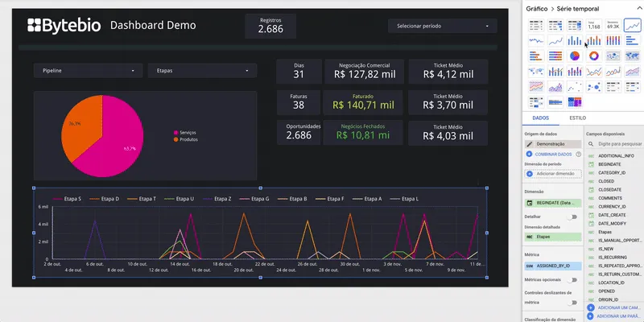The image size is (644, 322).
Task: Select IS_RECURRING field
Action: point(613,258)
